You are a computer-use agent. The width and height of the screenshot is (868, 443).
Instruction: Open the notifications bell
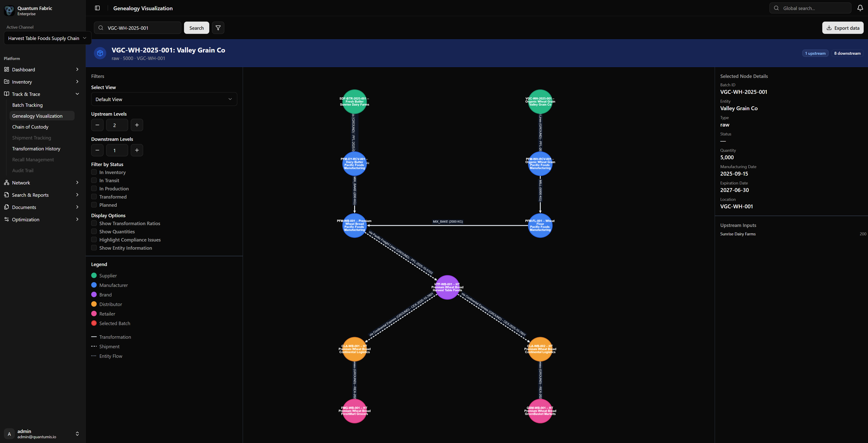860,8
